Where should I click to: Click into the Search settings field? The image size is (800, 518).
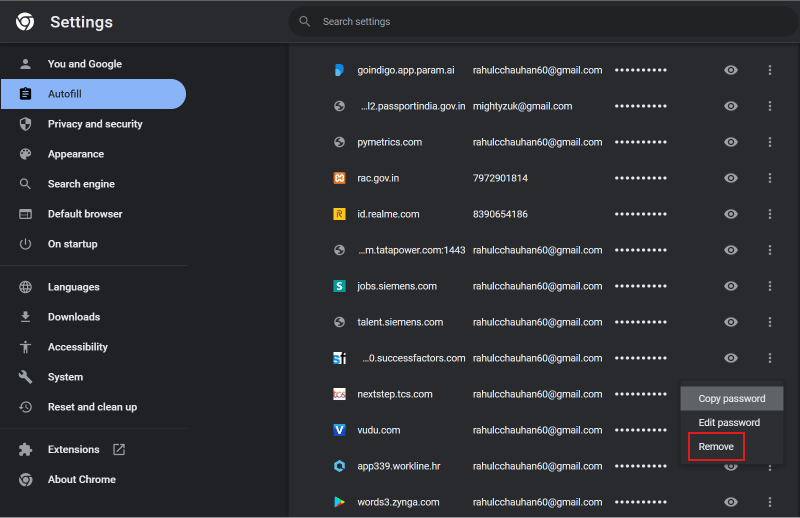coord(543,21)
